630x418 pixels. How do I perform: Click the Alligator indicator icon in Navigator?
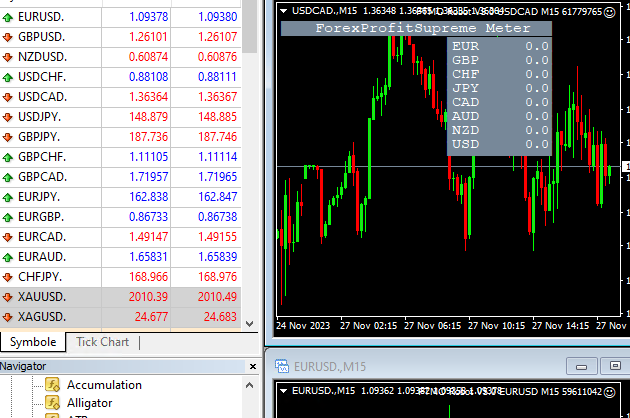[x=53, y=403]
